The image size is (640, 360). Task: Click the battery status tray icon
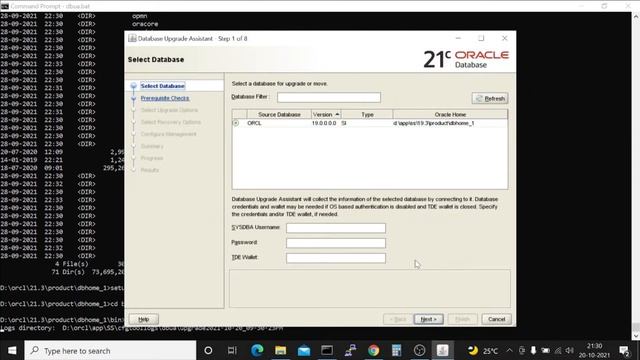[545, 351]
